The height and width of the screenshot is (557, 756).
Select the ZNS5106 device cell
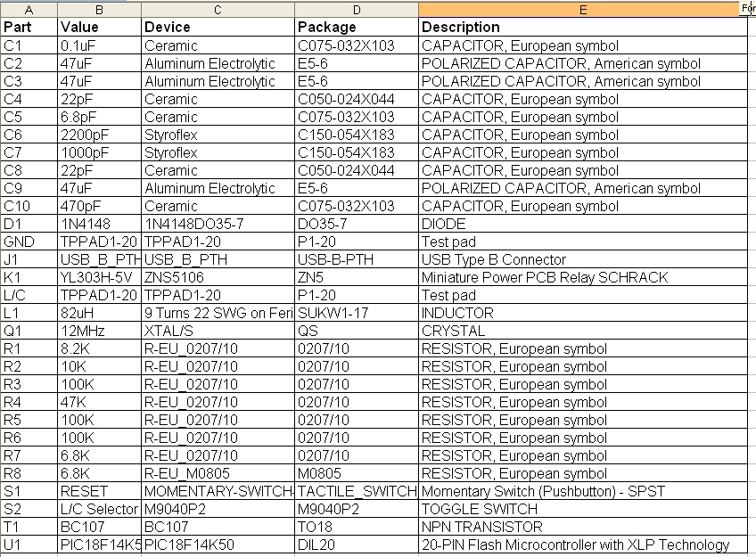click(218, 277)
